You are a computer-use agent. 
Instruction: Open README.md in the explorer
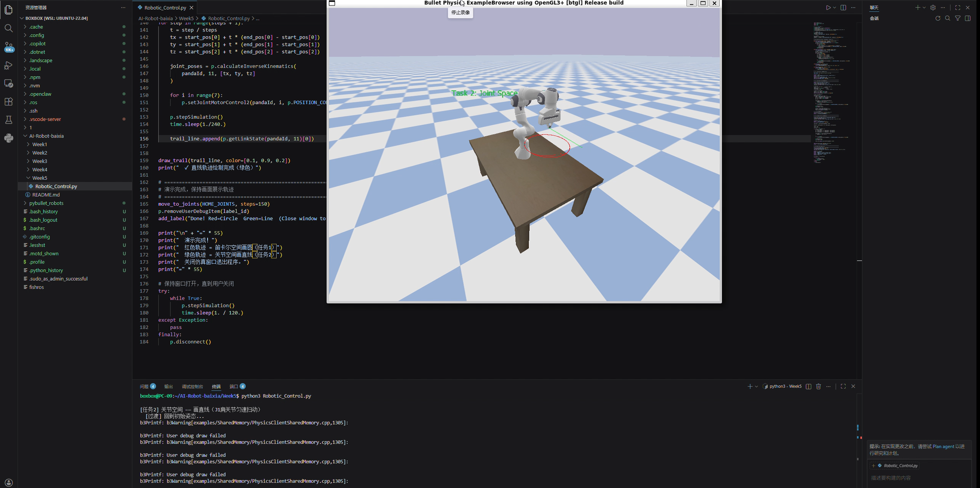[46, 195]
